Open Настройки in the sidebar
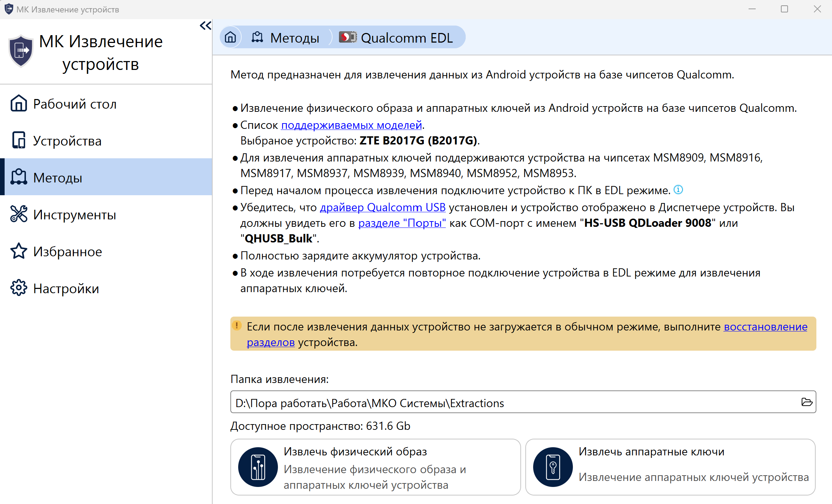This screenshot has height=504, width=832. [106, 289]
